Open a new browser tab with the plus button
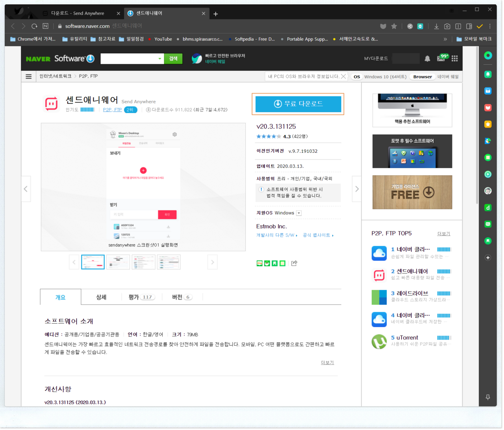The image size is (504, 430). (x=216, y=14)
